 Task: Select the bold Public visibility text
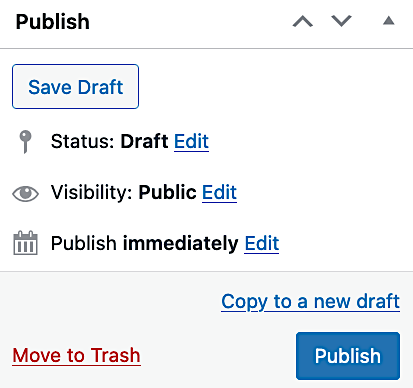click(x=167, y=192)
